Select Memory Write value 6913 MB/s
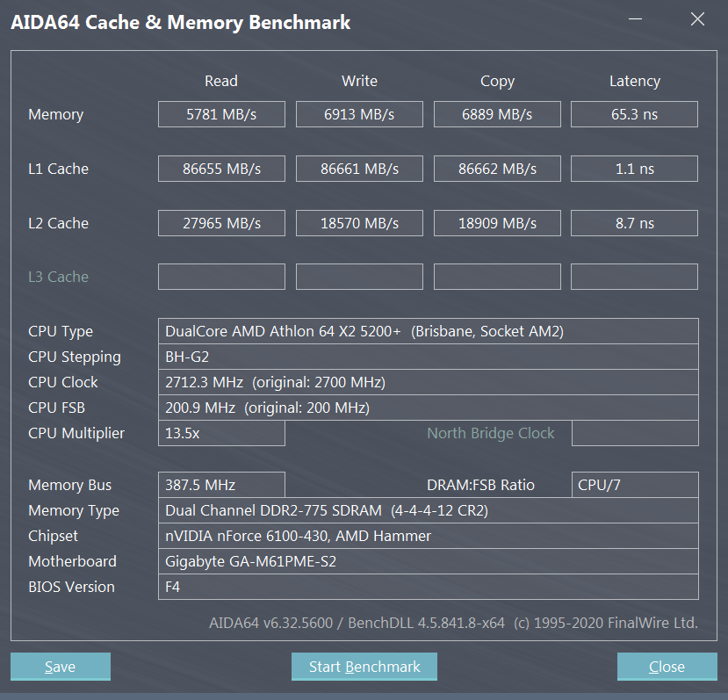This screenshot has width=728, height=700. point(359,114)
